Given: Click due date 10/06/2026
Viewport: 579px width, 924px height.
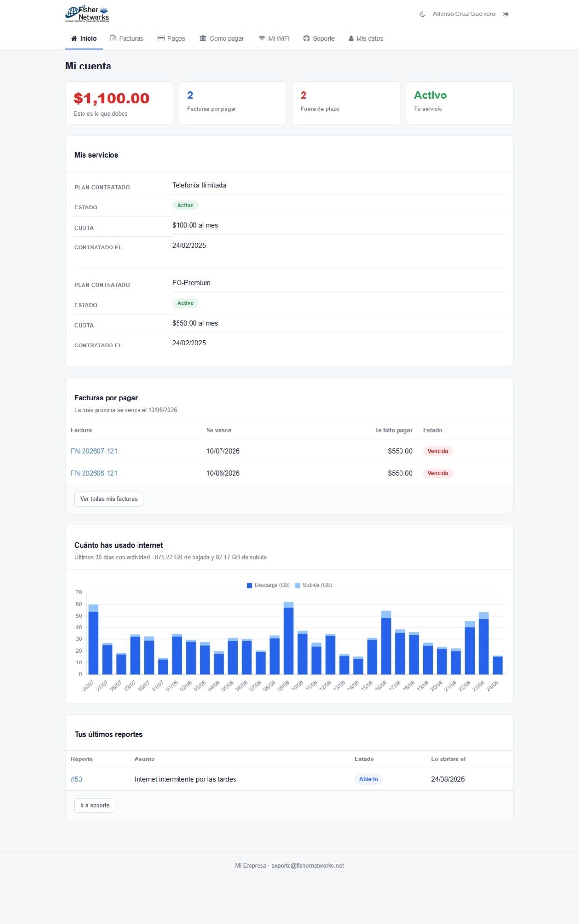Looking at the screenshot, I should click(x=223, y=473).
